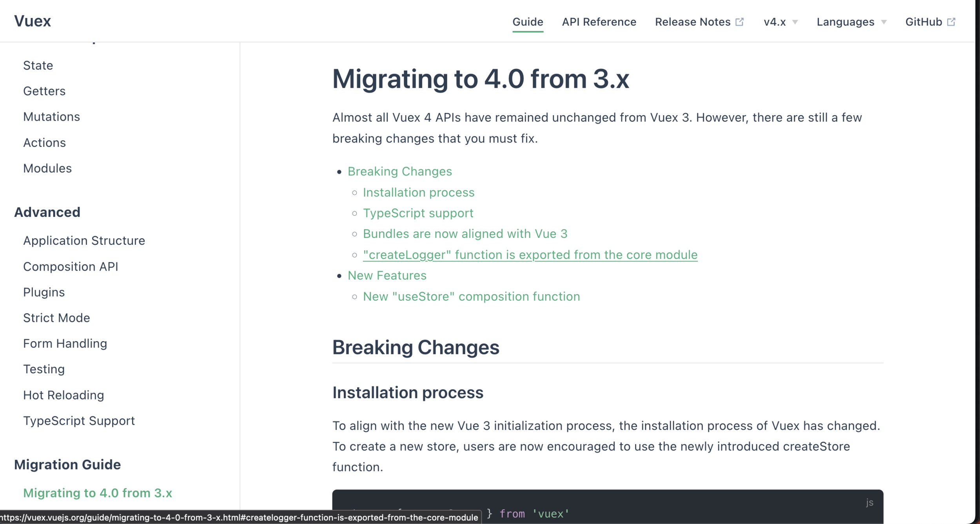Follow the TypeScript support contents link
The height and width of the screenshot is (524, 980).
[x=418, y=213]
